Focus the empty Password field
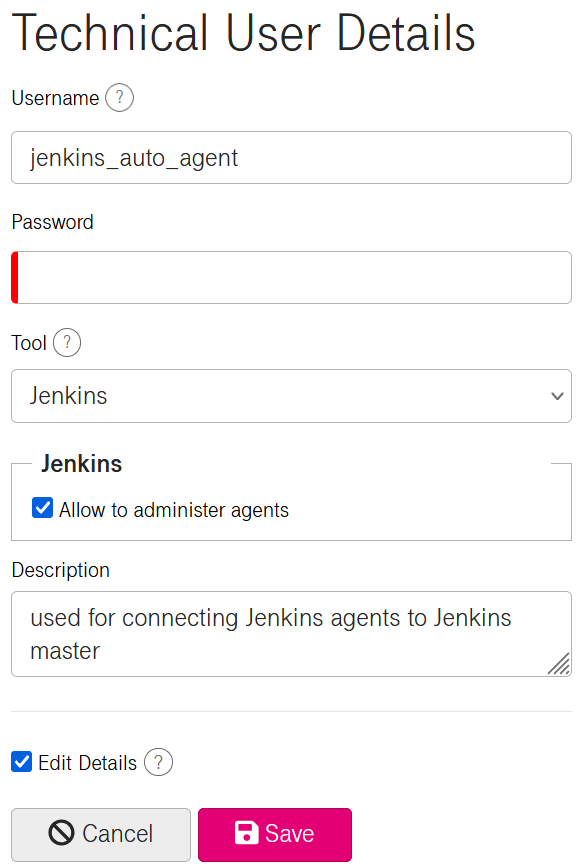 tap(291, 278)
